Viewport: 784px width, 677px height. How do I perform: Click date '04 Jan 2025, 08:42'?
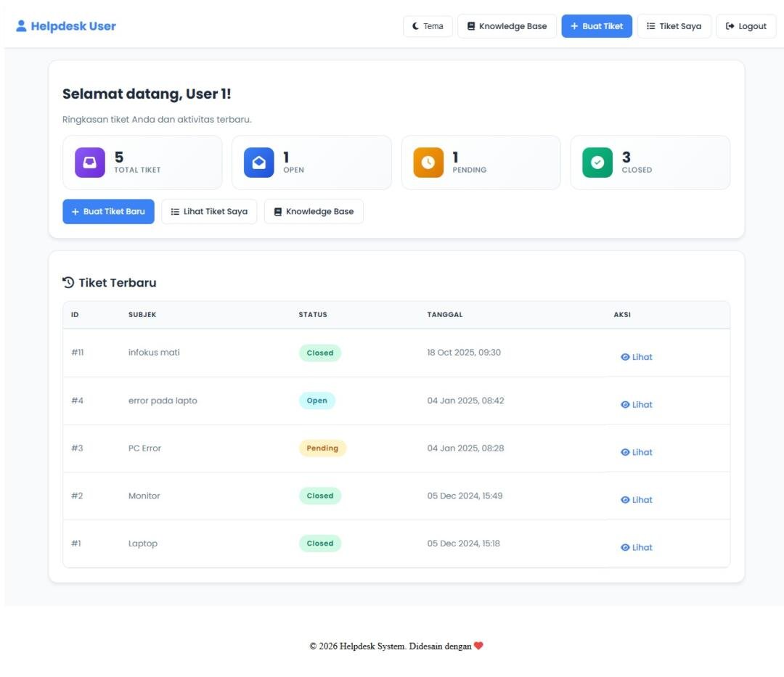[465, 401]
